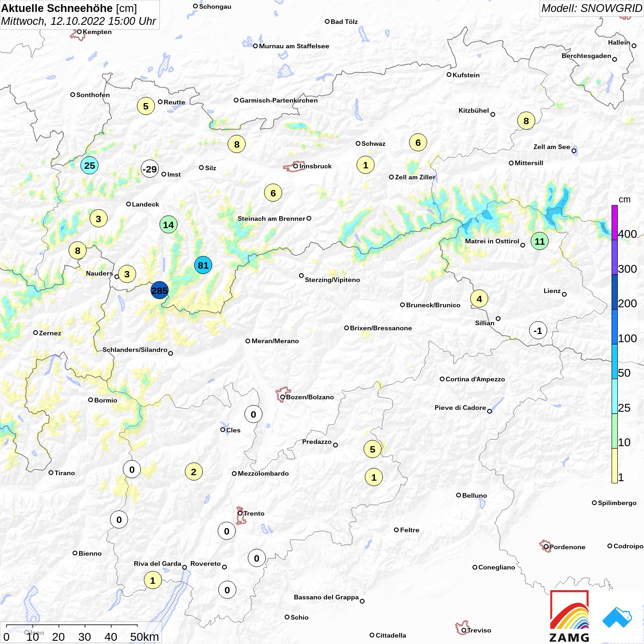Click the 'Berchtesgaden' town label
This screenshot has height=644, width=644.
(586, 56)
